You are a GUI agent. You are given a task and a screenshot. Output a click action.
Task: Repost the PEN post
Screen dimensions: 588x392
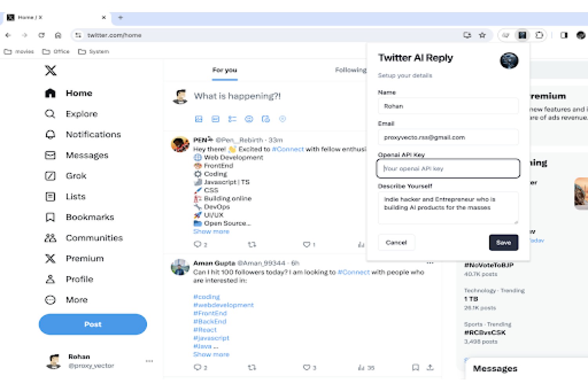(252, 244)
